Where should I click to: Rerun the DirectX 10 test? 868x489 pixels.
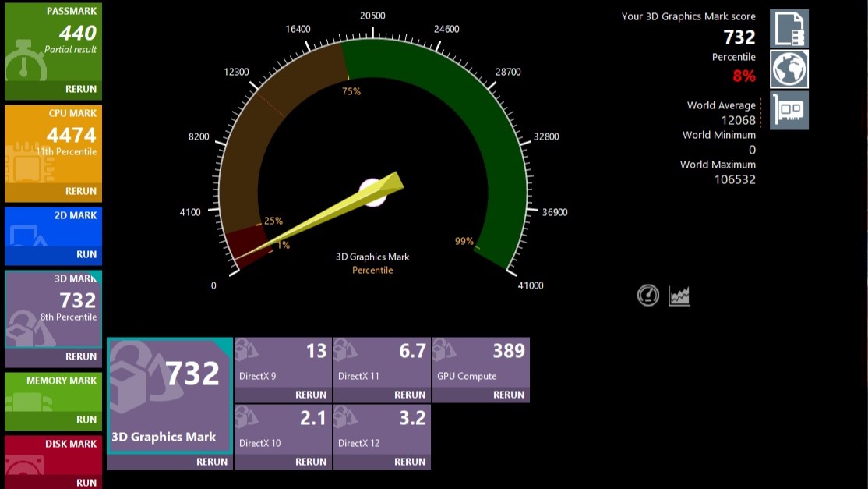[x=311, y=462]
